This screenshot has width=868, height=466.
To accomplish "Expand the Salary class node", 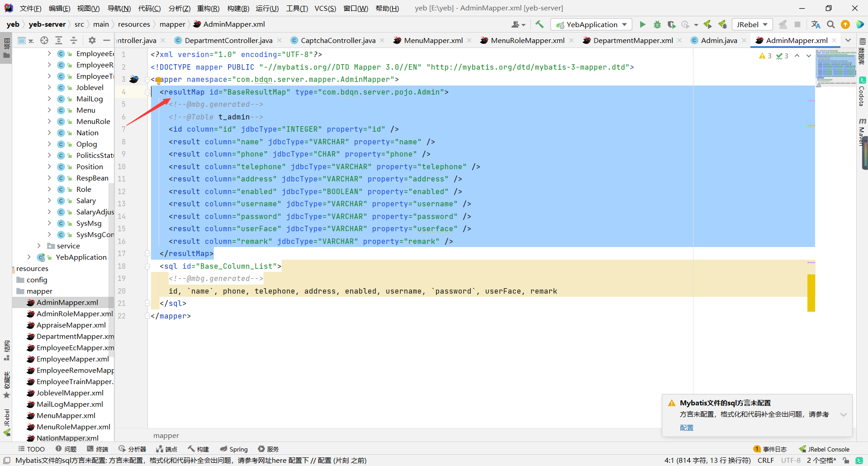I will pos(49,200).
